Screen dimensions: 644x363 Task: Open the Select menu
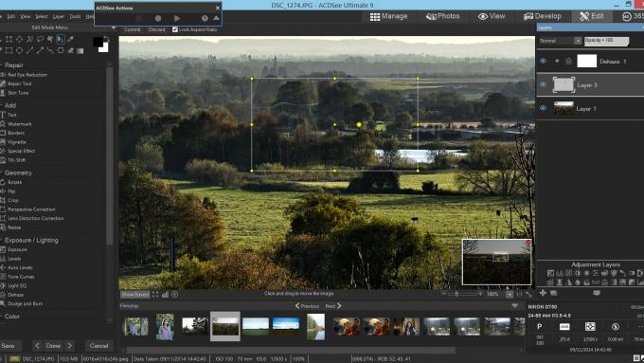pyautogui.click(x=42, y=16)
